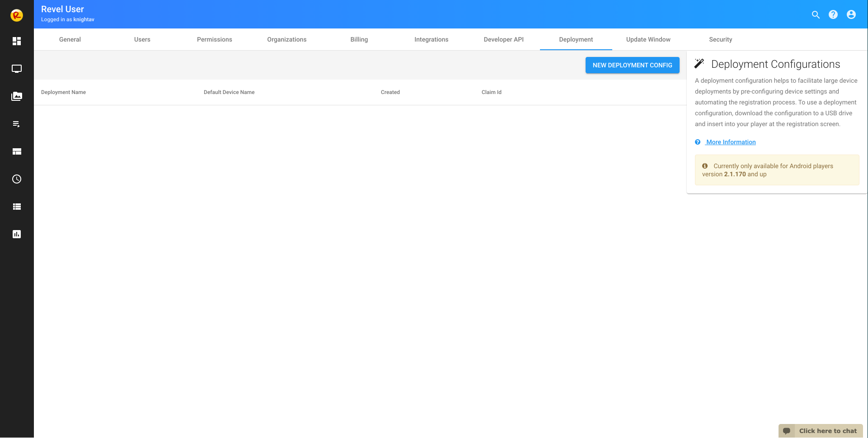Open the Security tab
This screenshot has height=438, width=868.
click(x=721, y=39)
